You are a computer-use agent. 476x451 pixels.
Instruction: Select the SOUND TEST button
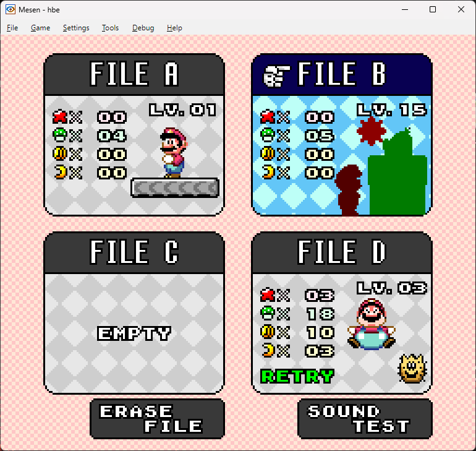click(x=365, y=419)
